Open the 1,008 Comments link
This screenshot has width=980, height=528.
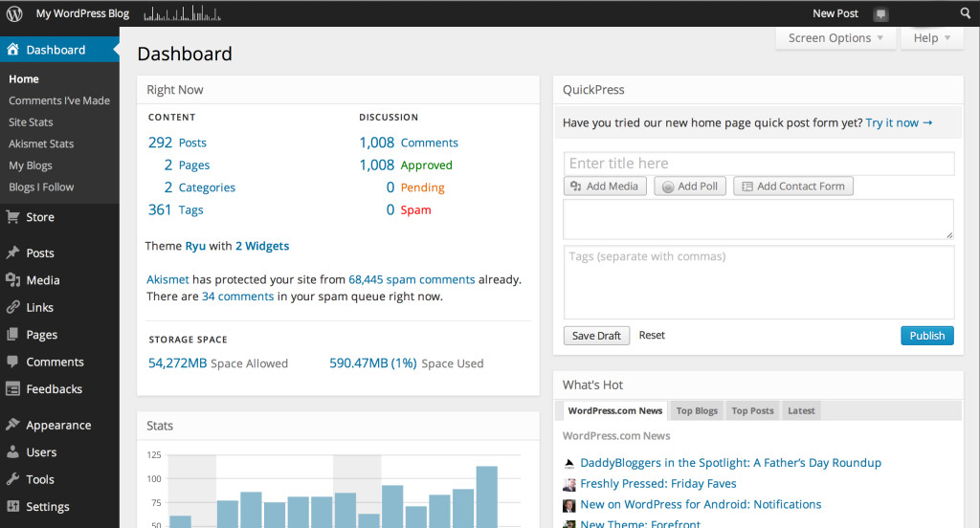click(x=409, y=143)
